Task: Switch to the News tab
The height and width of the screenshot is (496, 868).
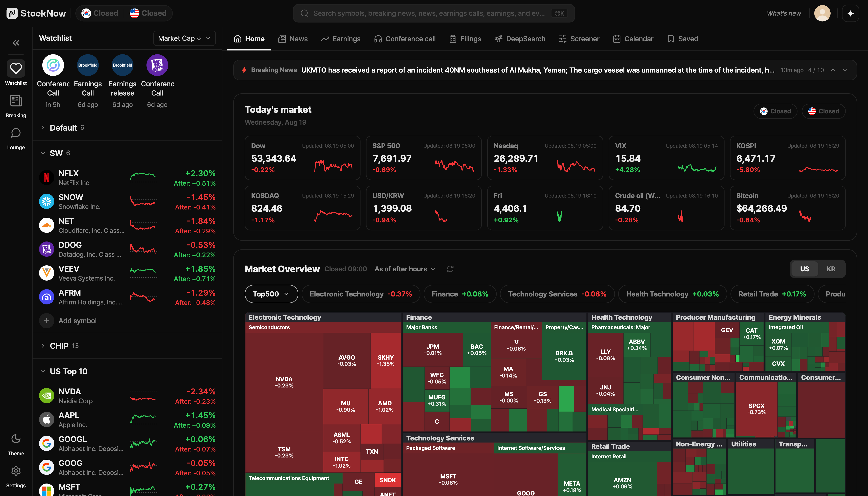Action: pos(293,39)
